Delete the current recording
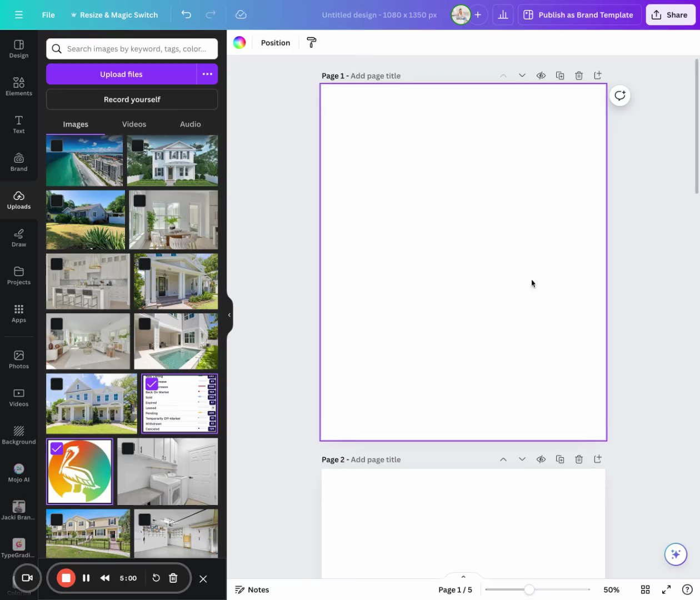 coord(173,578)
